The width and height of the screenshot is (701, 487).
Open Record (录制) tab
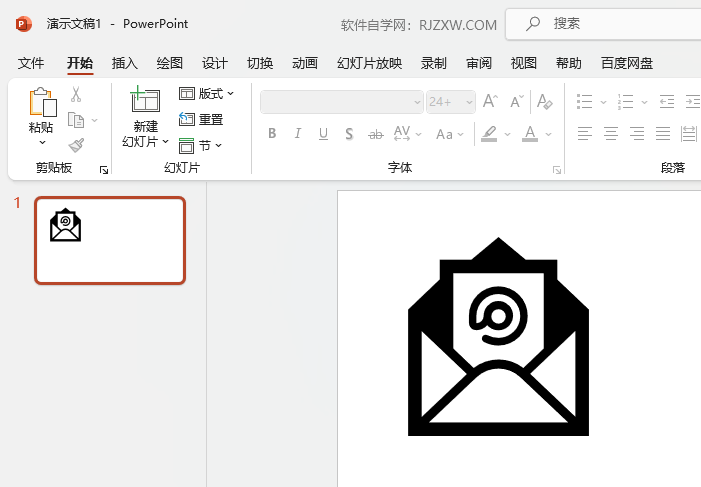[434, 63]
